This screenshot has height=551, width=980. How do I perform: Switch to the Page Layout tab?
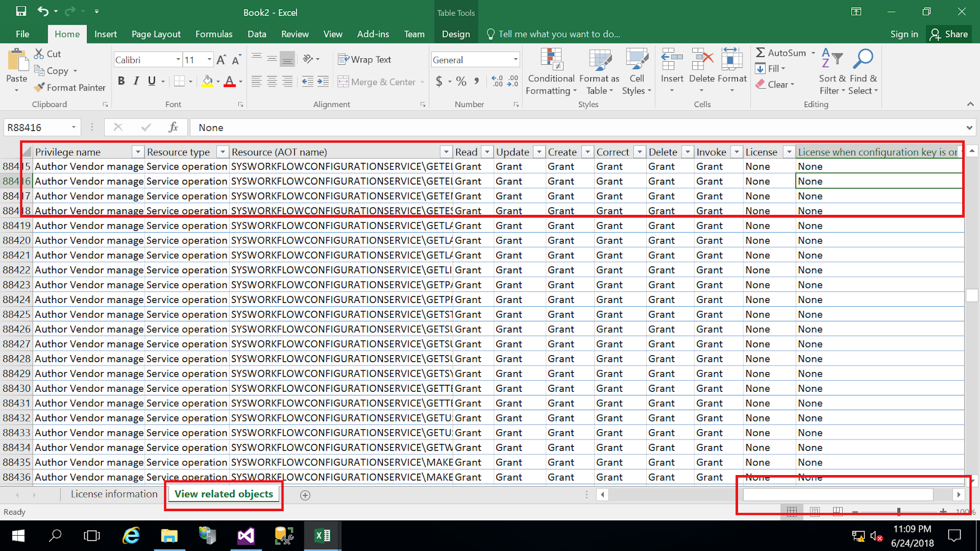pyautogui.click(x=156, y=34)
